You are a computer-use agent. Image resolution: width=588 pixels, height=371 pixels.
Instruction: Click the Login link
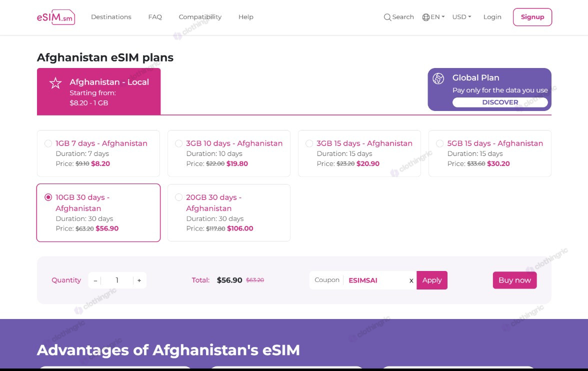pyautogui.click(x=492, y=17)
